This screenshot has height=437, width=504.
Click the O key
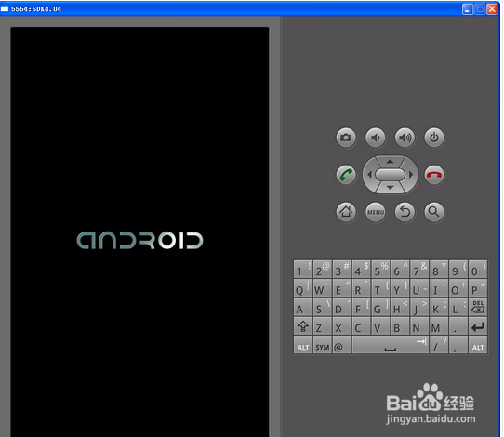coord(458,288)
